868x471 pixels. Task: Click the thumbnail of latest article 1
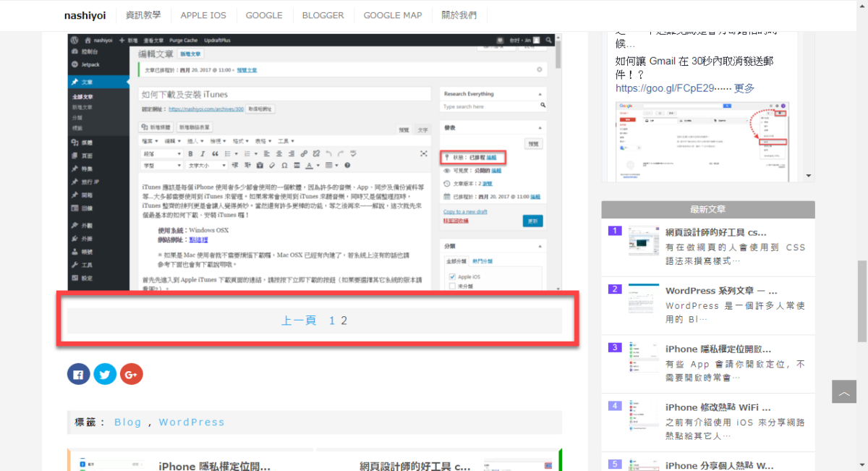644,240
